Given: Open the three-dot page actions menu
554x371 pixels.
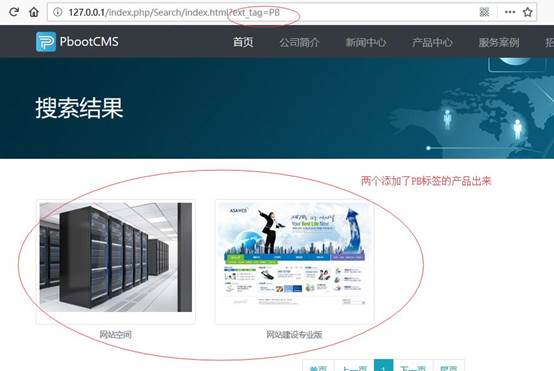Looking at the screenshot, I should click(510, 12).
